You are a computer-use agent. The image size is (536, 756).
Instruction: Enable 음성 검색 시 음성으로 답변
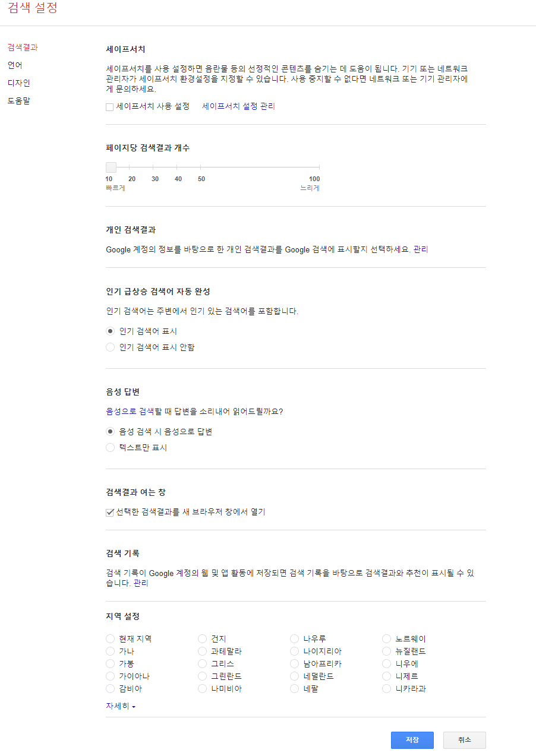tap(109, 432)
